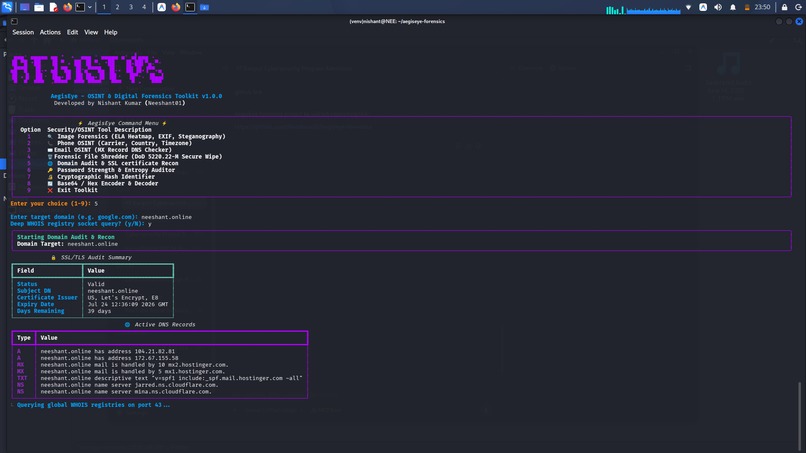Click the mx1.hostinger.com MX record
Viewport: 806px width, 453px height.
click(133, 371)
